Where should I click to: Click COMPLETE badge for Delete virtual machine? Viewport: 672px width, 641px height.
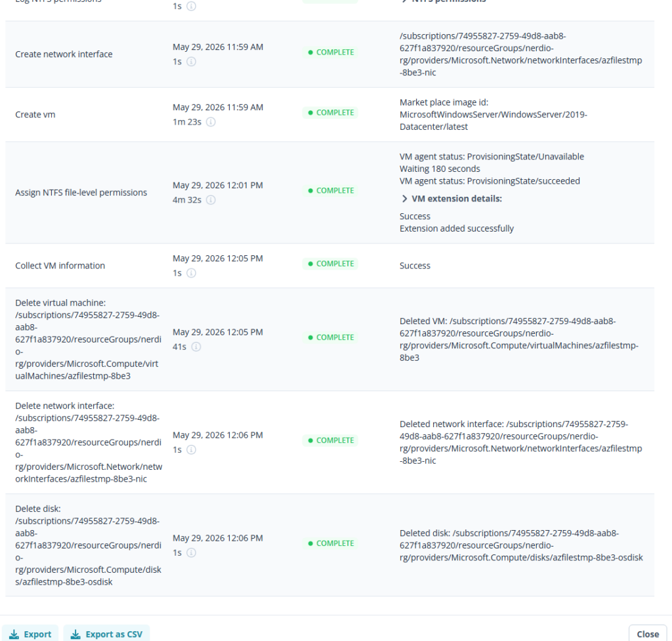(331, 338)
